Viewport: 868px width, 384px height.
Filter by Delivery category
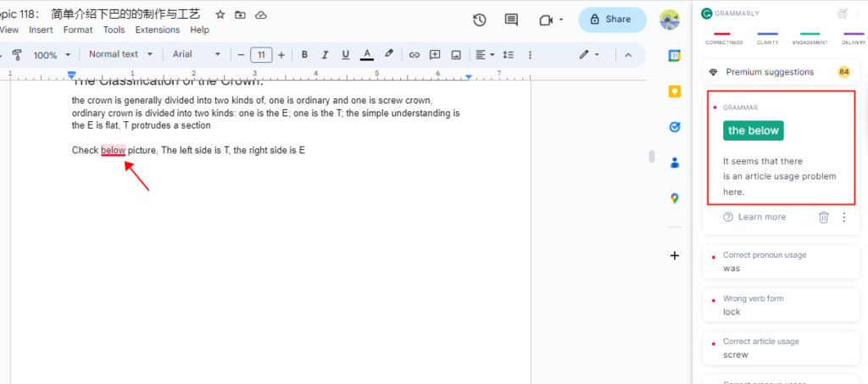[x=853, y=39]
